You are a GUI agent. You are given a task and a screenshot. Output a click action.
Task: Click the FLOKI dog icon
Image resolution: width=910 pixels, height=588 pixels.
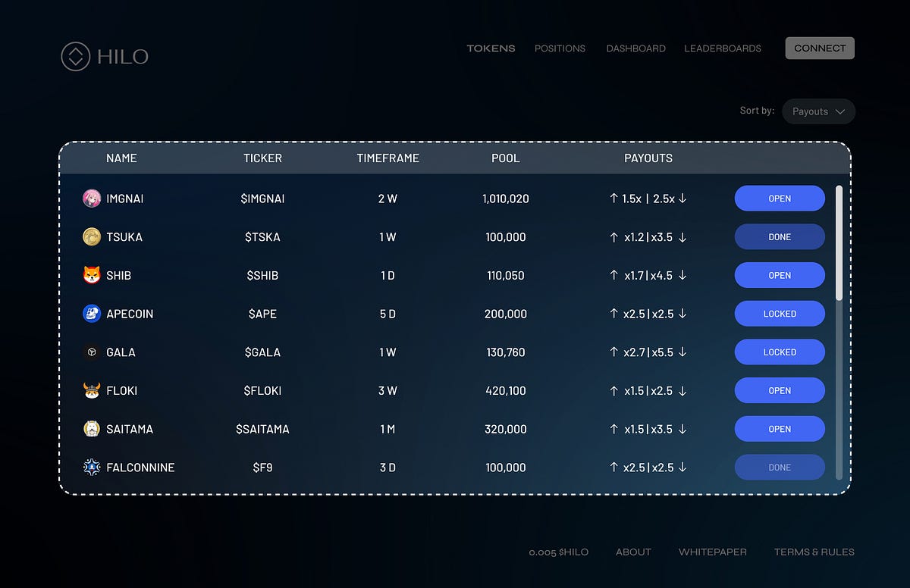[91, 390]
